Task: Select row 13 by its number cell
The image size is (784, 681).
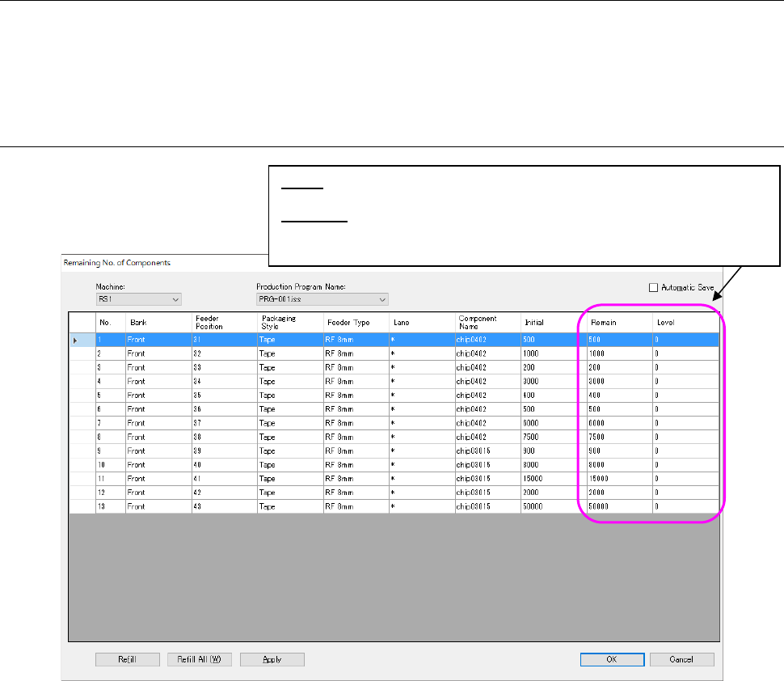Action: tap(110, 506)
